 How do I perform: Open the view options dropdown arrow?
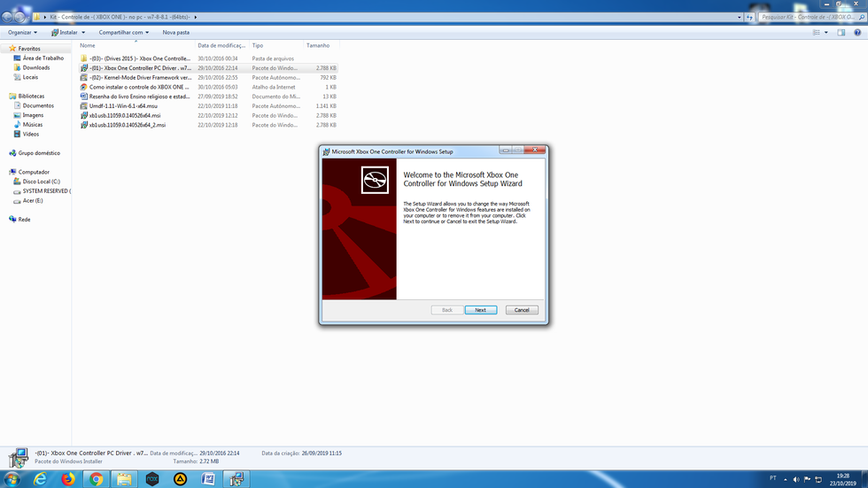pos(825,33)
